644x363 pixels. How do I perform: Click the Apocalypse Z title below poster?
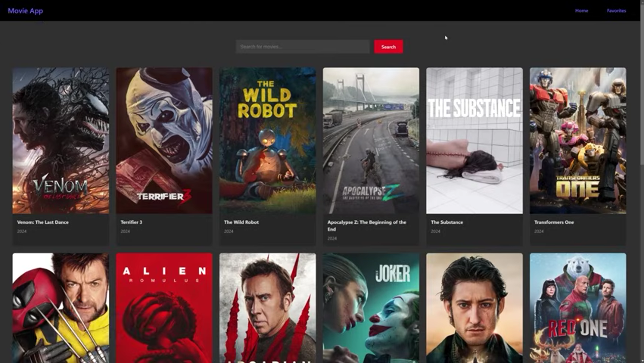[367, 225]
